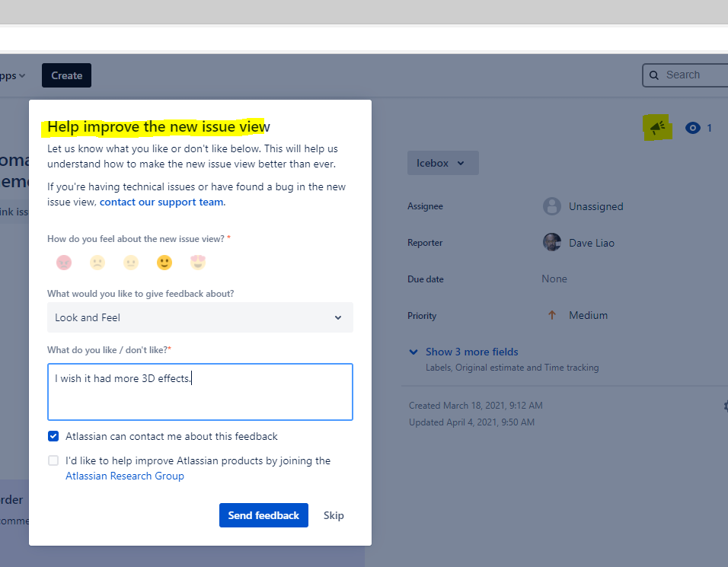Click the Dave Liao reporter name
This screenshot has height=567, width=728.
click(592, 243)
